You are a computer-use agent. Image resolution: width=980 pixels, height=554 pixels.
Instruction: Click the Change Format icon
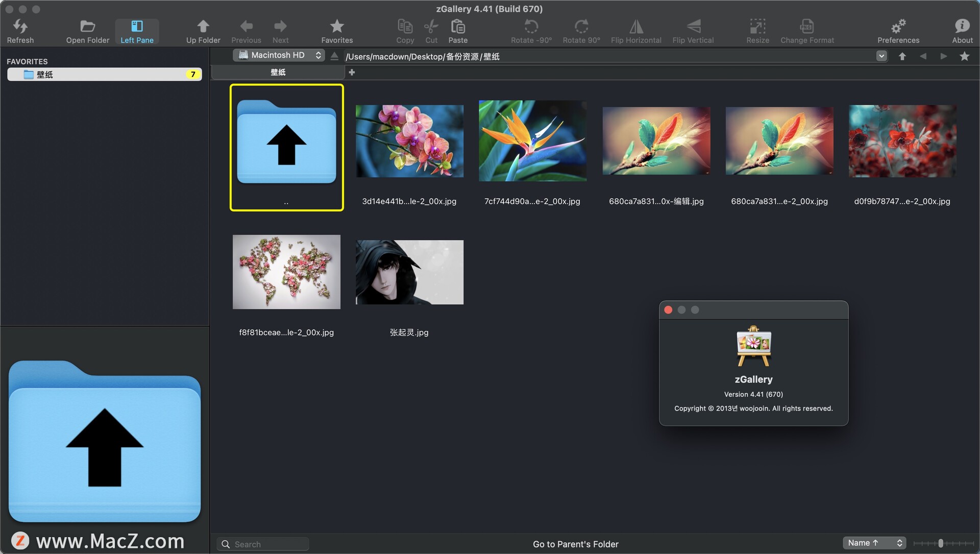[x=807, y=26]
